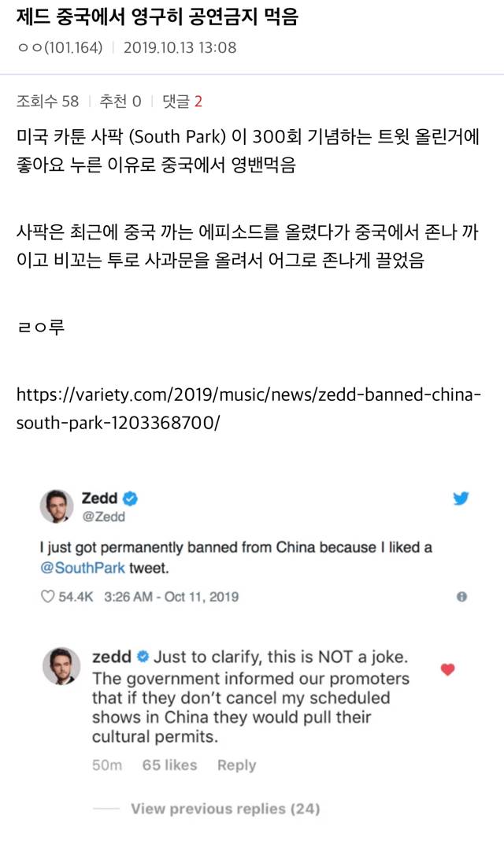
Task: Click the Twitter bird icon
Action: [x=461, y=498]
